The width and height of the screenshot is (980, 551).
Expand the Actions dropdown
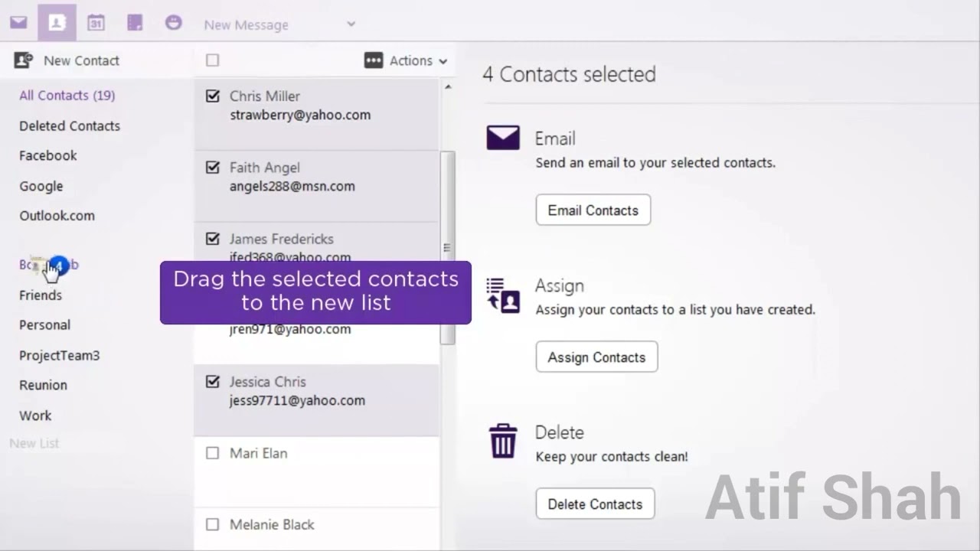pos(443,61)
